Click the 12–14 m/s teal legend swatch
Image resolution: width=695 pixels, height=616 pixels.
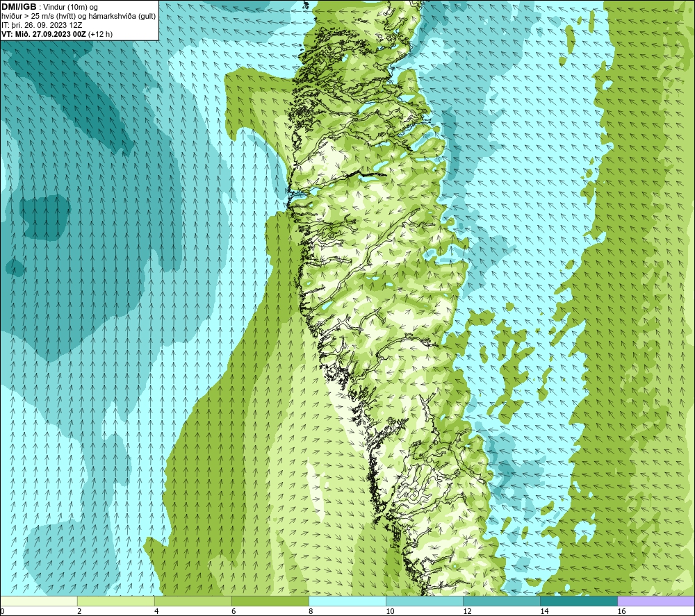[502, 601]
